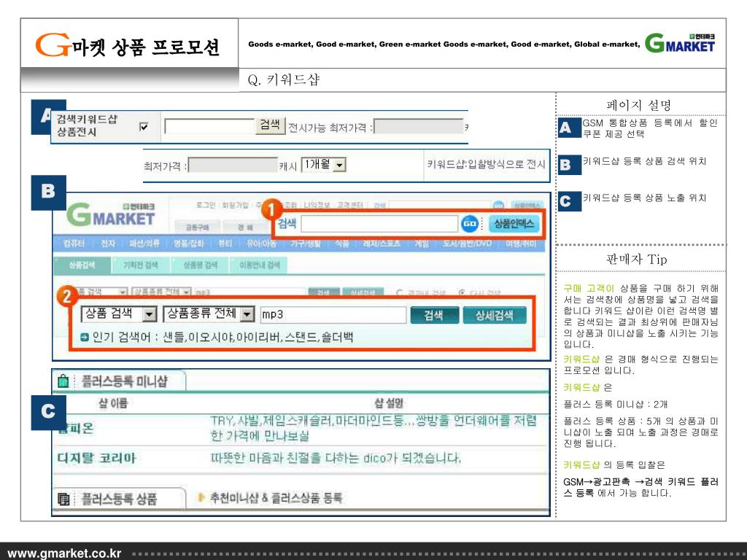747x560 pixels.
Task: Click the 경매 tab button
Action: [246, 227]
